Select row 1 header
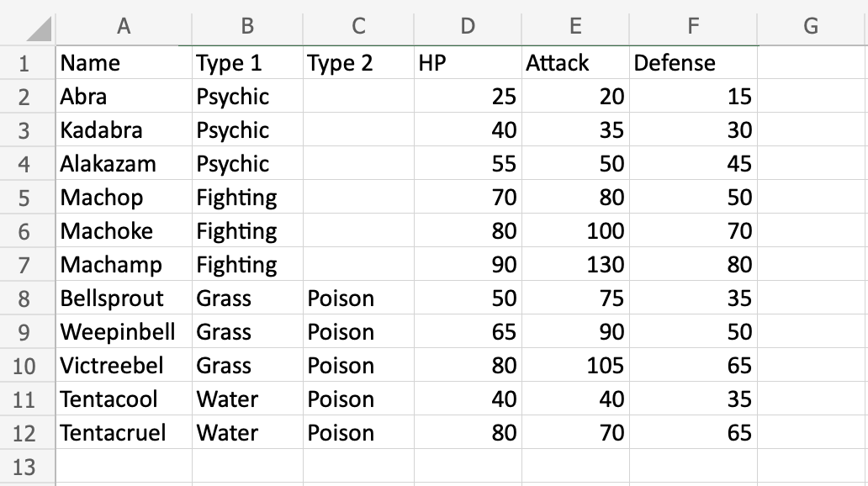 point(24,63)
